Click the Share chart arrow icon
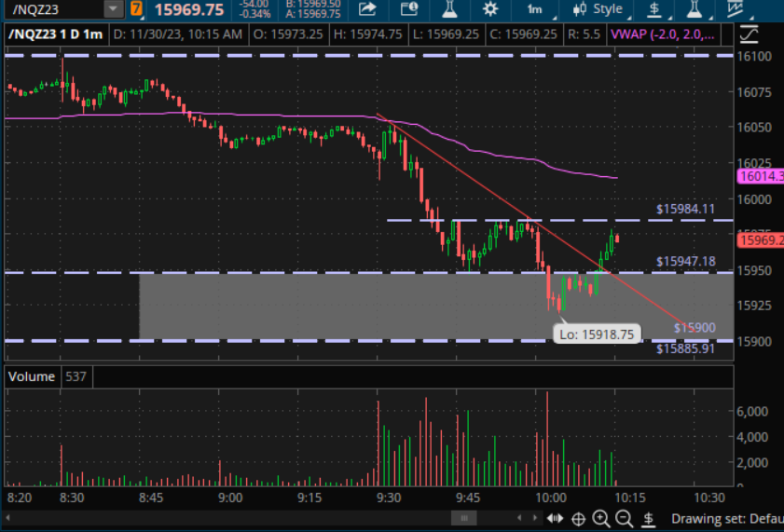This screenshot has height=532, width=784. [367, 9]
